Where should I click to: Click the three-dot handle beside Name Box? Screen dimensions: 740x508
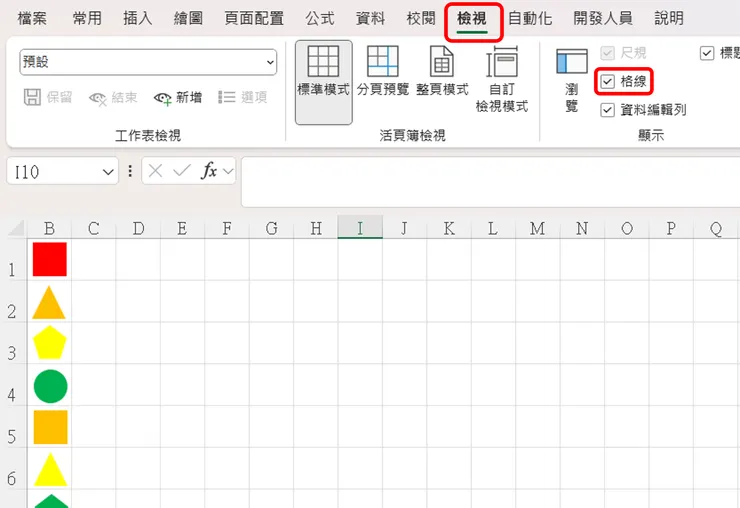(130, 170)
